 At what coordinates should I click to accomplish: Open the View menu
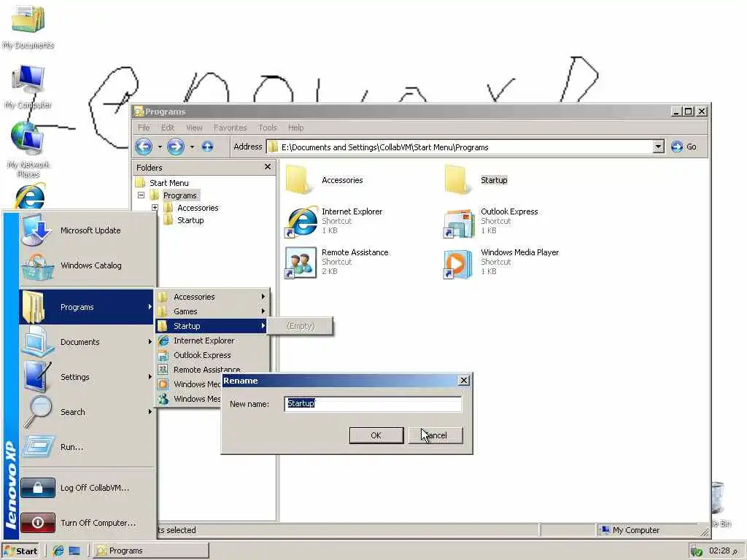click(x=194, y=128)
